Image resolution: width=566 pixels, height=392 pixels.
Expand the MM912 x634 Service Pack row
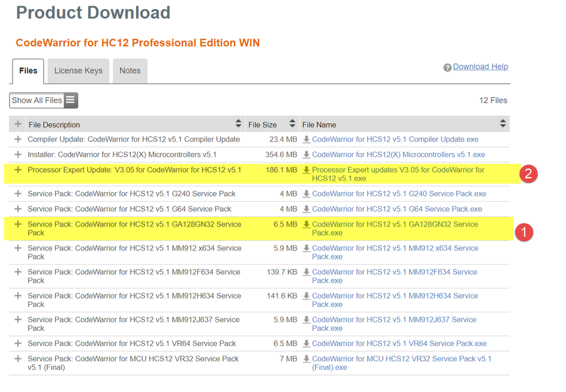[18, 248]
